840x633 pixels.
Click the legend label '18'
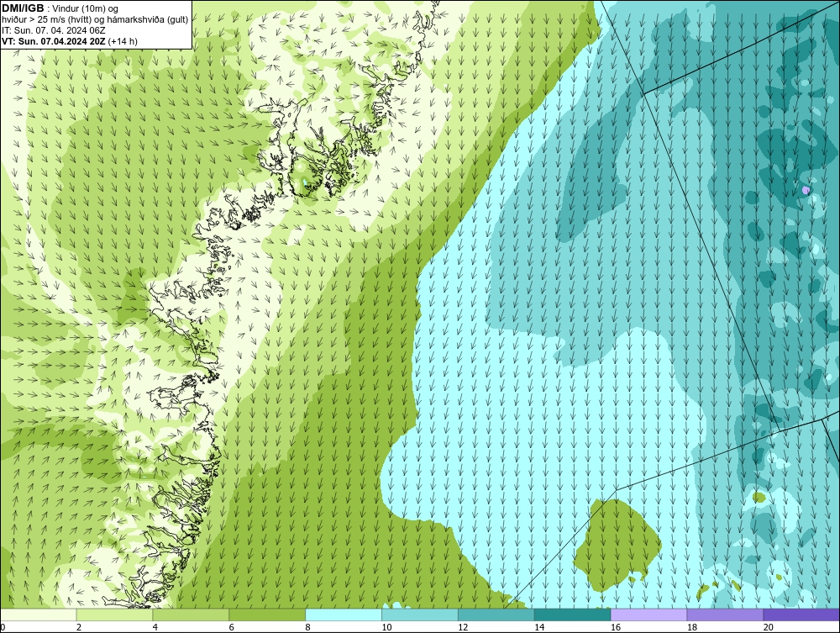(x=691, y=627)
